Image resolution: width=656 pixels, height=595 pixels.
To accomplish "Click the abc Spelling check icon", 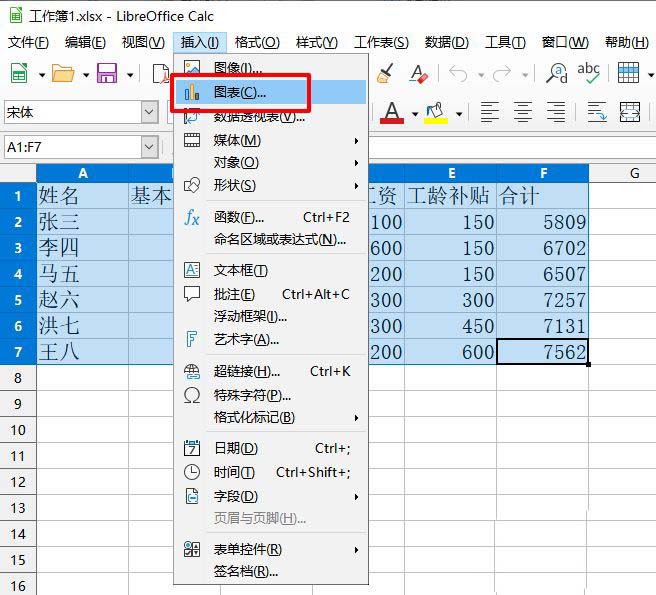I will coord(589,73).
